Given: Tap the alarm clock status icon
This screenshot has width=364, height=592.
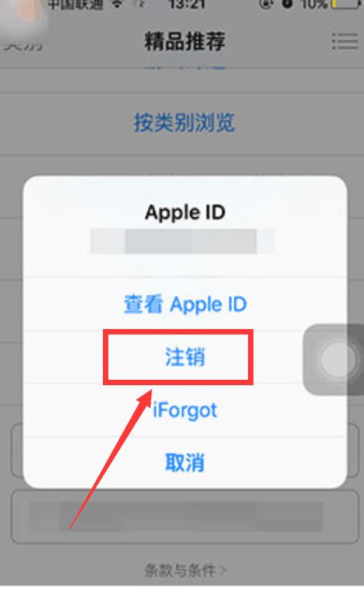Looking at the screenshot, I should [x=287, y=4].
